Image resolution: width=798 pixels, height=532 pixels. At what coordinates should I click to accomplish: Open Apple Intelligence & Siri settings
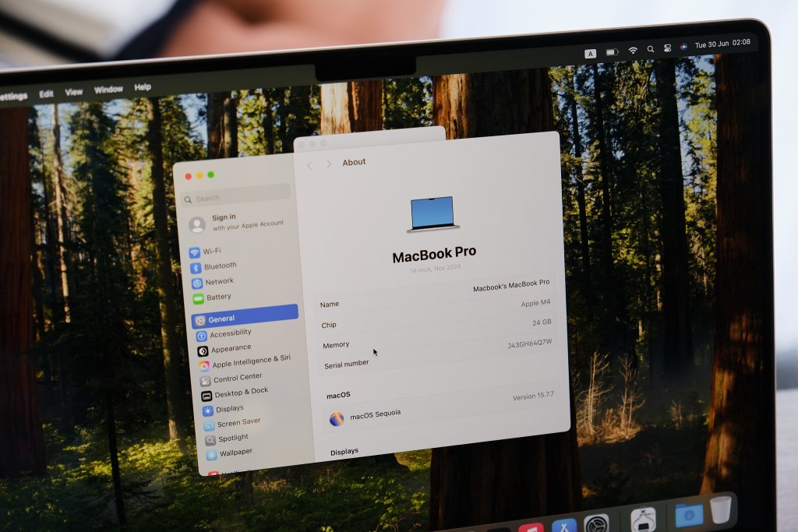(x=245, y=361)
